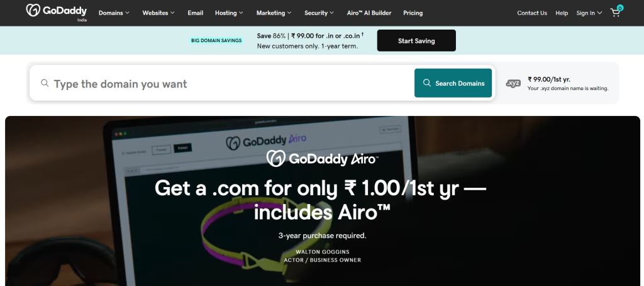Open Airo AI Builder in the navigation
The height and width of the screenshot is (286, 644).
coord(369,13)
